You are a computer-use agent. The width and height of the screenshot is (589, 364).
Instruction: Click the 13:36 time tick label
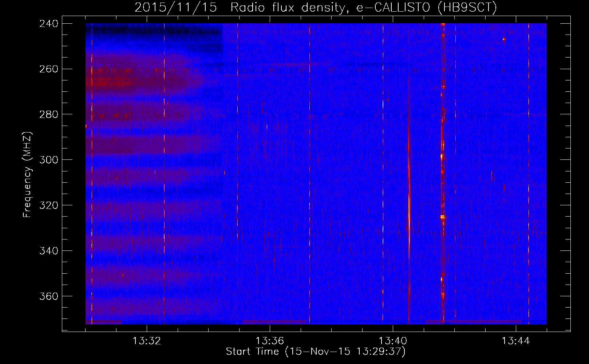coord(270,341)
